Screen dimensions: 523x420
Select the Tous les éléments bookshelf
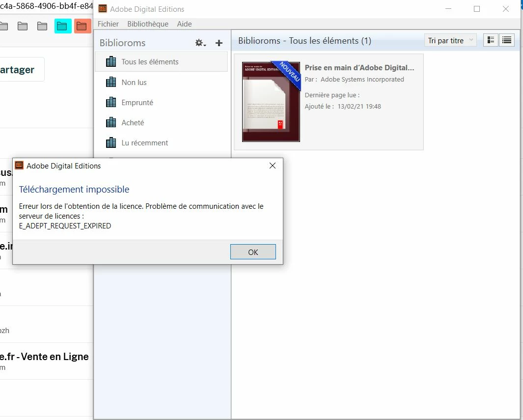162,62
